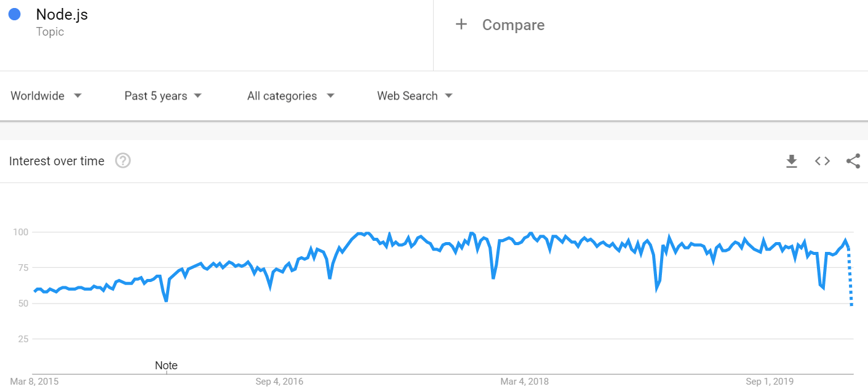The width and height of the screenshot is (868, 392).
Task: Click the embed code icon
Action: click(822, 161)
